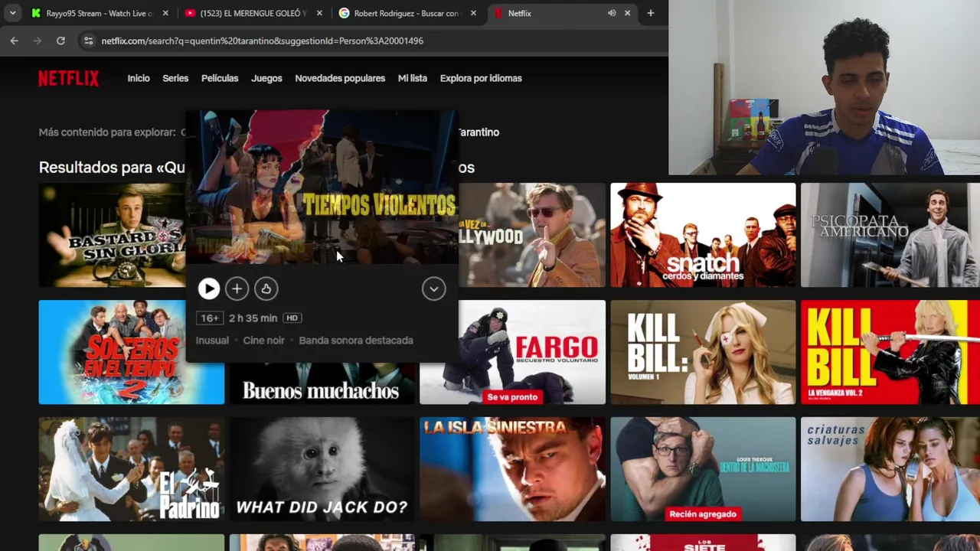The image size is (980, 551).
Task: Click the 16+ maturity rating badge
Action: point(210,318)
